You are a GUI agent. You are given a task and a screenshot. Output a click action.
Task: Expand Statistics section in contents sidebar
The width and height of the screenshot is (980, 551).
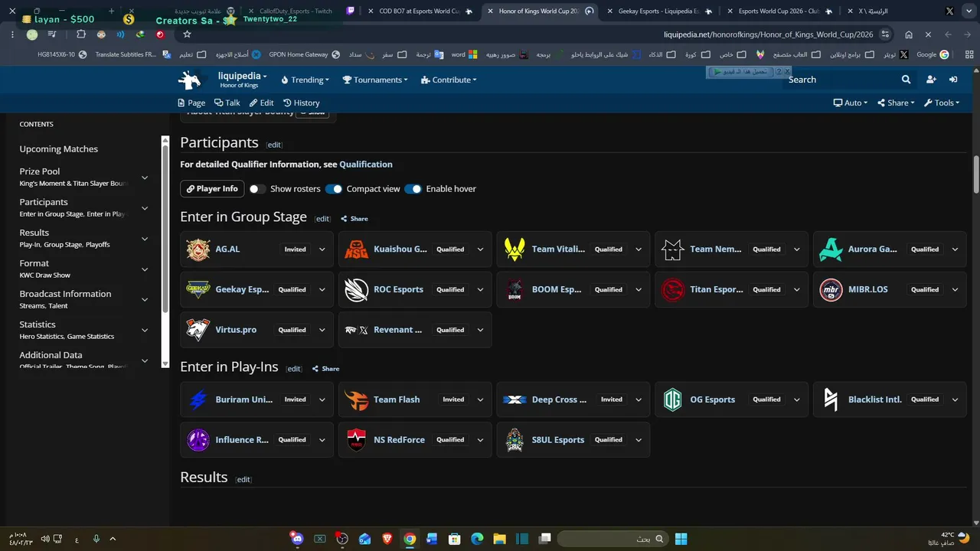tap(145, 331)
